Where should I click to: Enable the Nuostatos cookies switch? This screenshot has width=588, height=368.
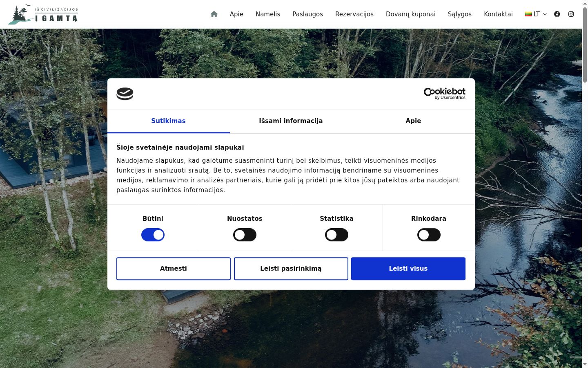245,235
